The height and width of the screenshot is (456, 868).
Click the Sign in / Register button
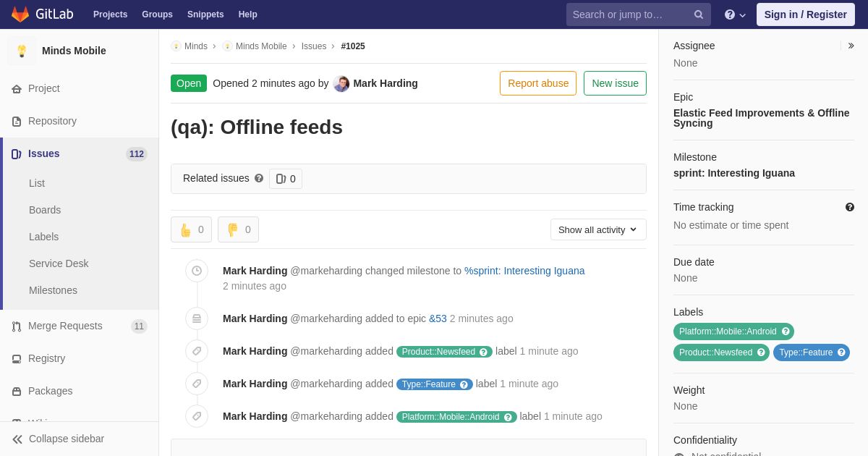(x=806, y=14)
